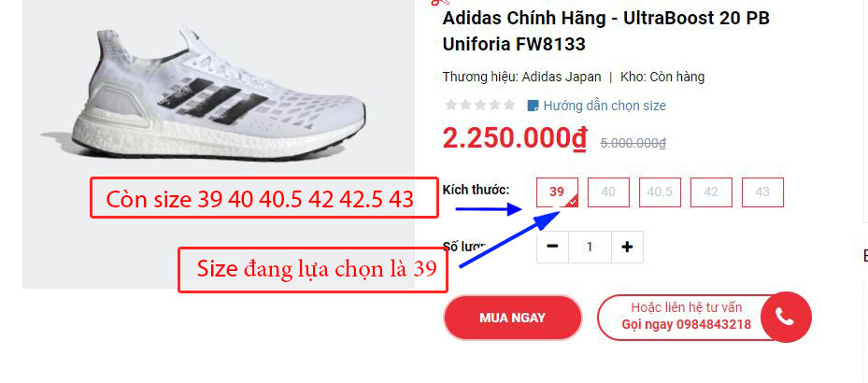This screenshot has height=383, width=868.
Task: Open the Hướng dẫn chọn size link
Action: click(x=605, y=106)
